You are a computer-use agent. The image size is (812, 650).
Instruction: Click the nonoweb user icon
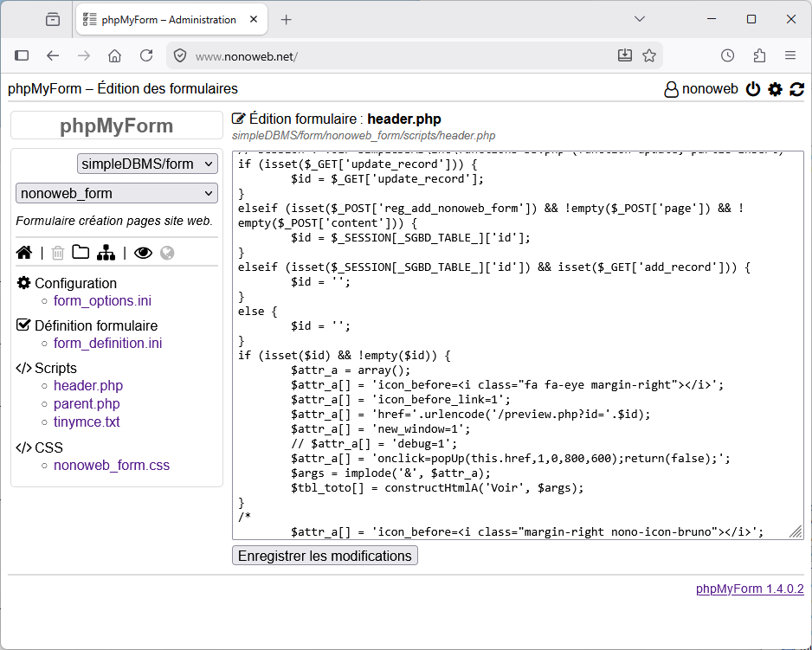click(x=671, y=89)
